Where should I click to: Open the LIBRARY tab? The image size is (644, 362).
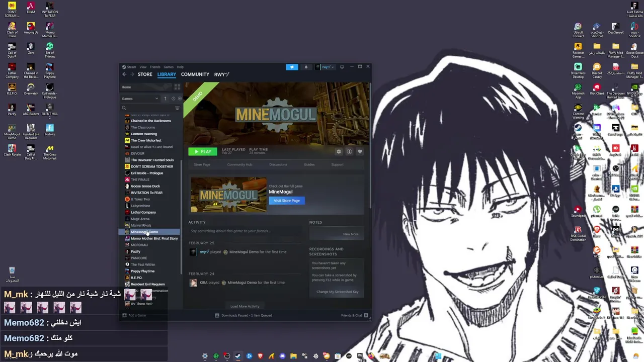(x=167, y=74)
